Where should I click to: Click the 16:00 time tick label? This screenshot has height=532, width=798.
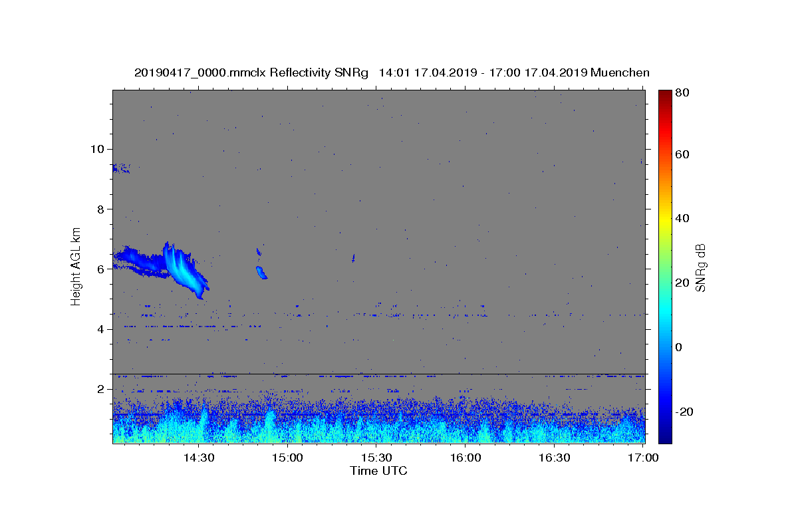pos(465,458)
